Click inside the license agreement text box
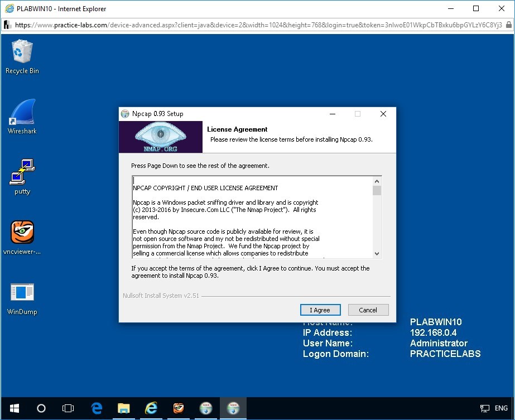 coord(252,217)
